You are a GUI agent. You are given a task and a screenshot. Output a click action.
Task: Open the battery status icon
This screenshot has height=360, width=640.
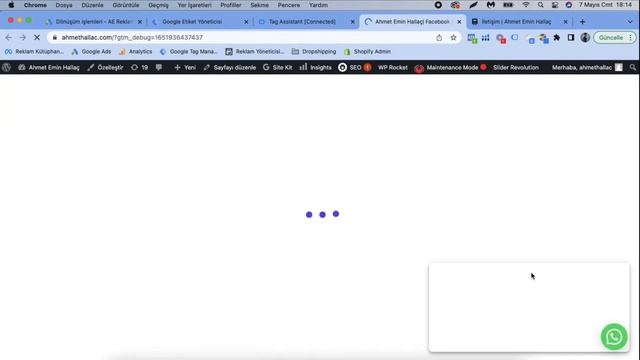[x=508, y=5]
